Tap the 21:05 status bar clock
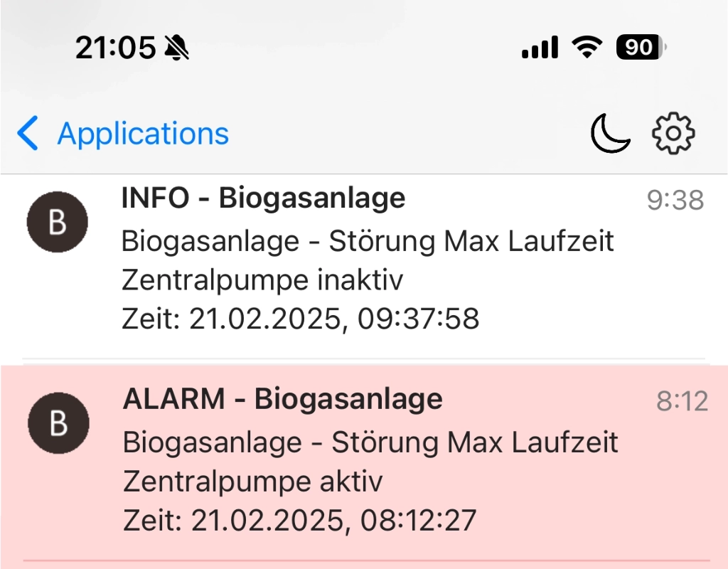Screen dimensions: 728x569 (x=116, y=48)
